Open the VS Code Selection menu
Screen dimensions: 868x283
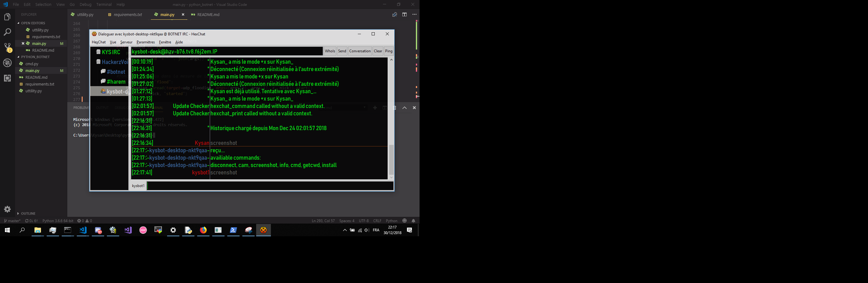(x=43, y=4)
